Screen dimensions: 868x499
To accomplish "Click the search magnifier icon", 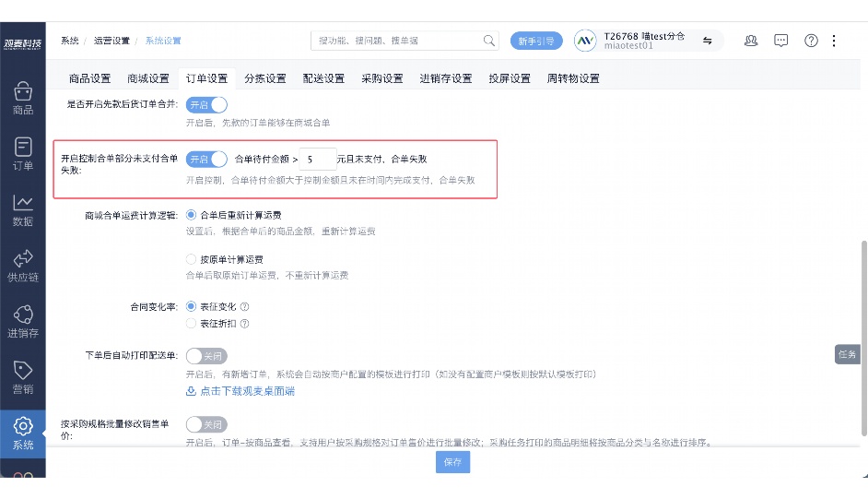I will coord(489,41).
